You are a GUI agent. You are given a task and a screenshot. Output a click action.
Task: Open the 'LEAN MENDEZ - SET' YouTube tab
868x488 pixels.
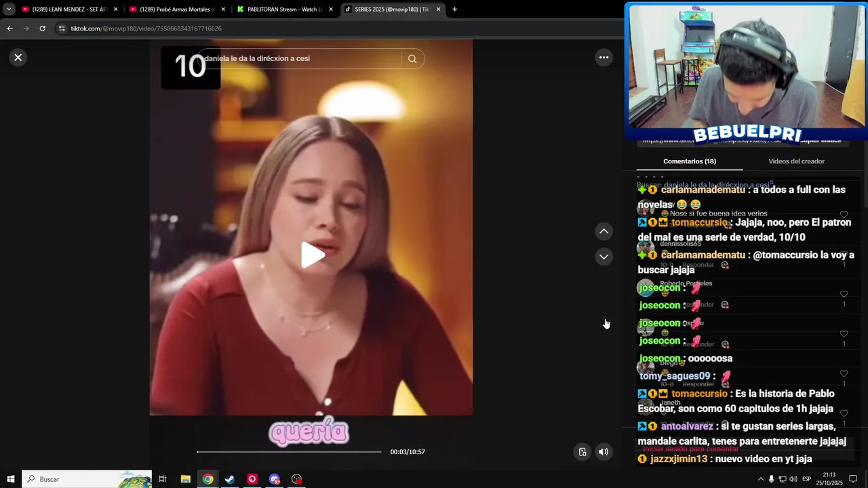[70, 9]
